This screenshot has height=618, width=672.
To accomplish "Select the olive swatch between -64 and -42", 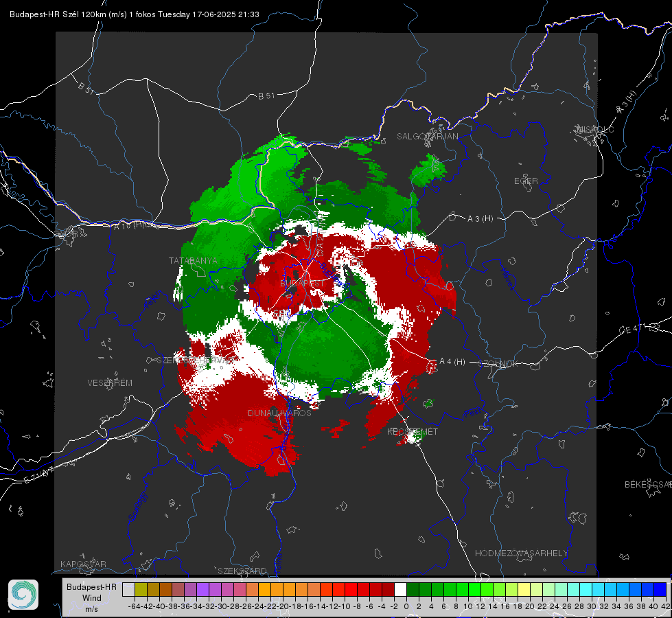I will pyautogui.click(x=141, y=589).
